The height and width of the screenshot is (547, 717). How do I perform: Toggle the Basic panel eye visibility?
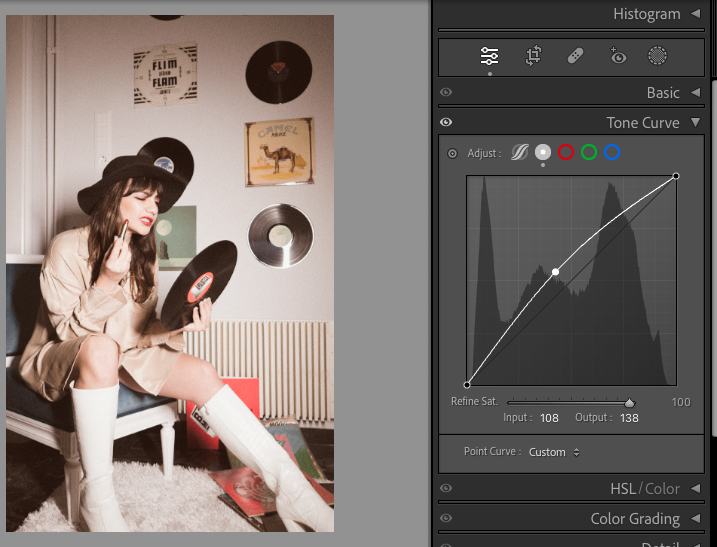point(446,93)
